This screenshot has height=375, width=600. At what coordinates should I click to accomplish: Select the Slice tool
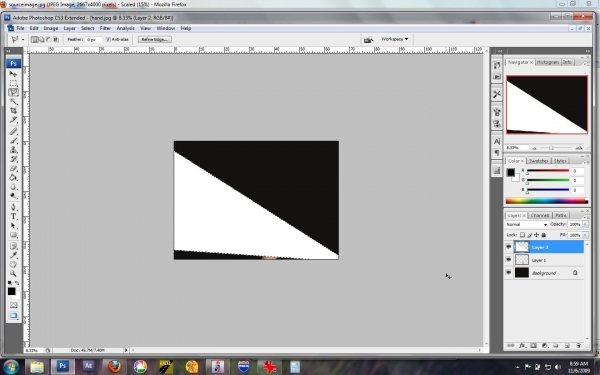[x=13, y=120]
